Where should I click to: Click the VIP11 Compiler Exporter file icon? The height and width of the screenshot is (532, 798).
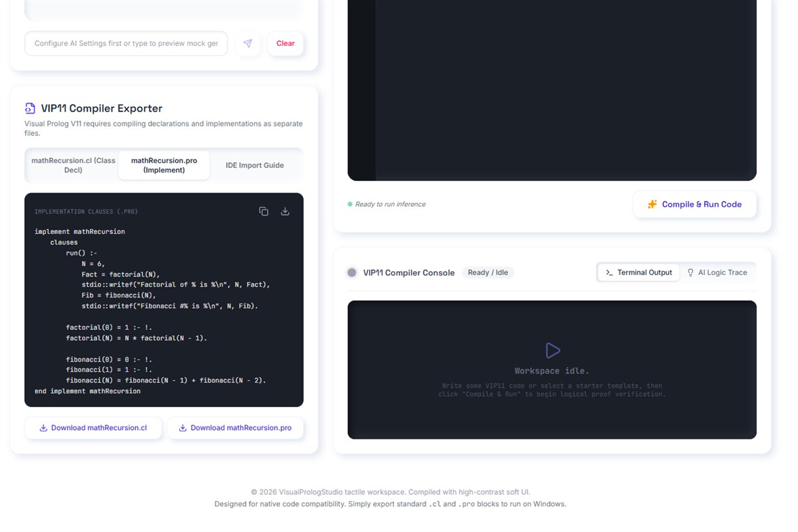(30, 108)
